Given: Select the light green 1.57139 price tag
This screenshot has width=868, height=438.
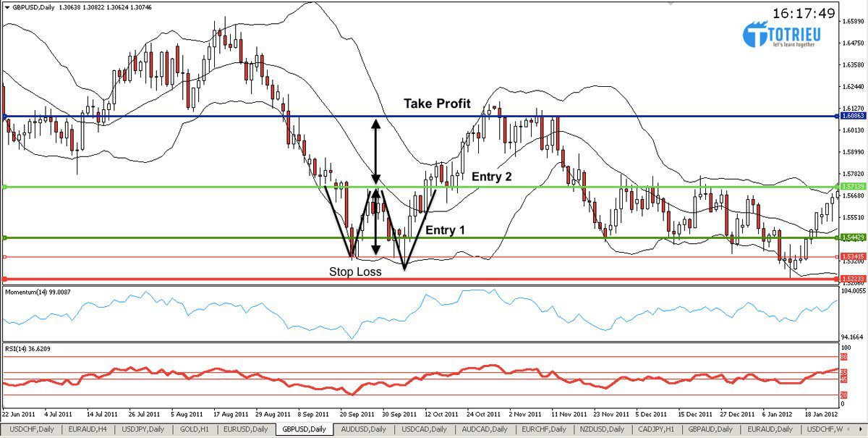Looking at the screenshot, I should [x=851, y=187].
